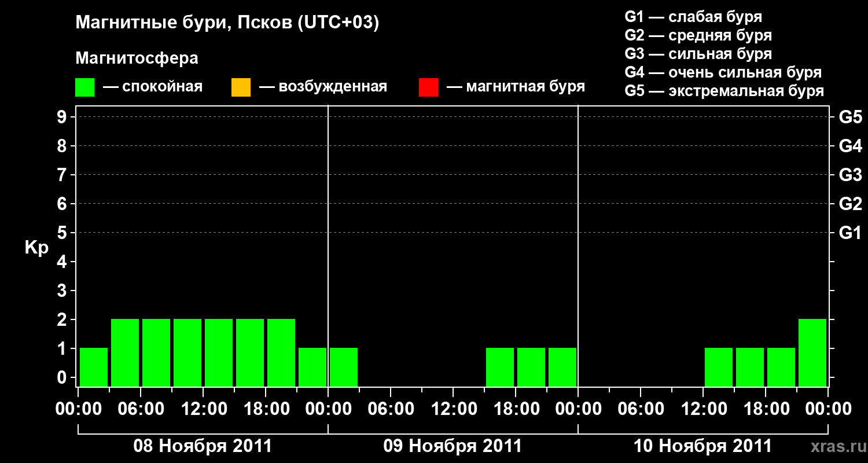Click the 10 Ноября 12:00–15:00 bar

tap(719, 367)
